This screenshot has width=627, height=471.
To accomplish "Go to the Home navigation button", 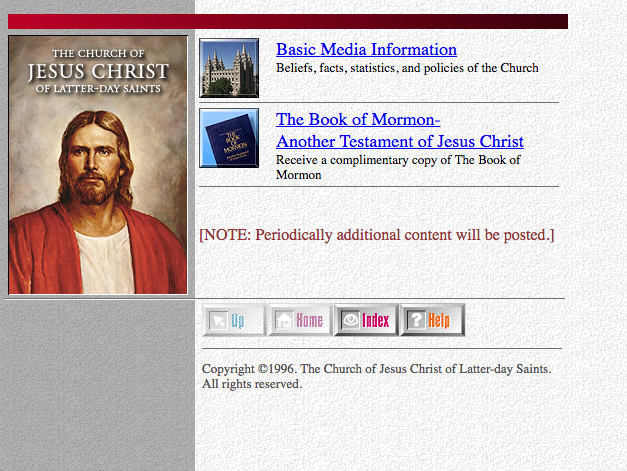I will [300, 320].
